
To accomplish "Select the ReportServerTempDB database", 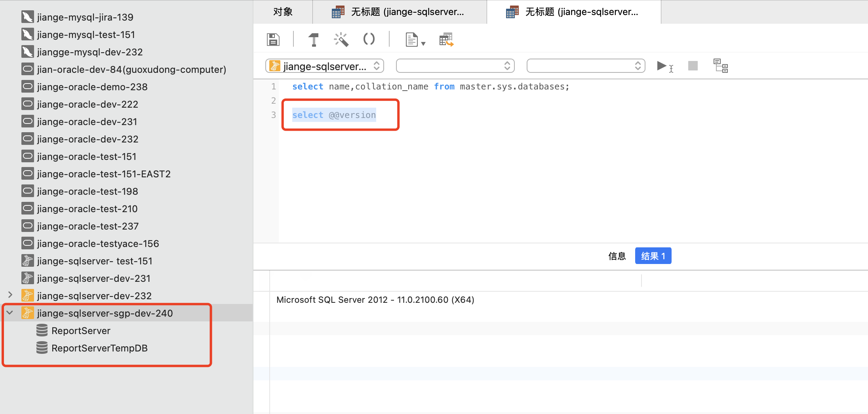I will click(99, 348).
